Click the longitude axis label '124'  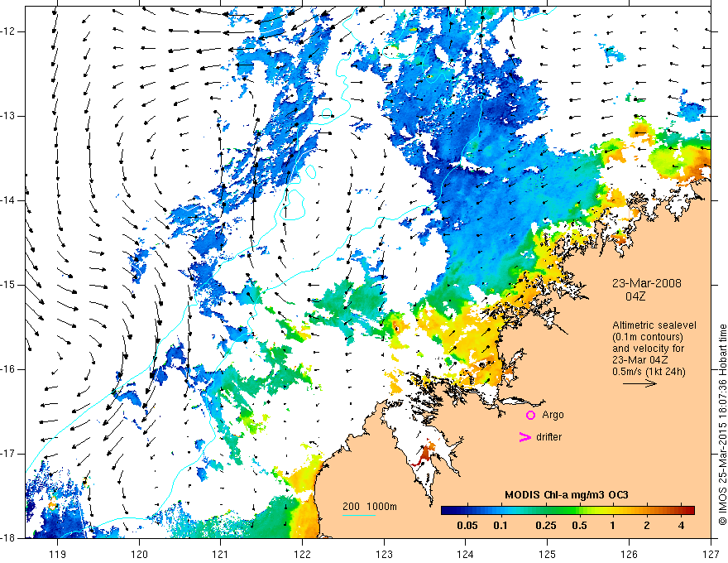click(x=466, y=554)
